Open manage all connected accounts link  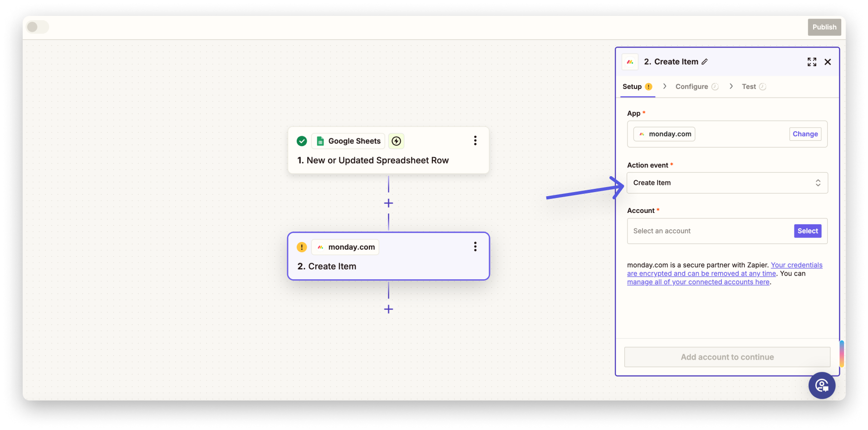[x=698, y=282]
